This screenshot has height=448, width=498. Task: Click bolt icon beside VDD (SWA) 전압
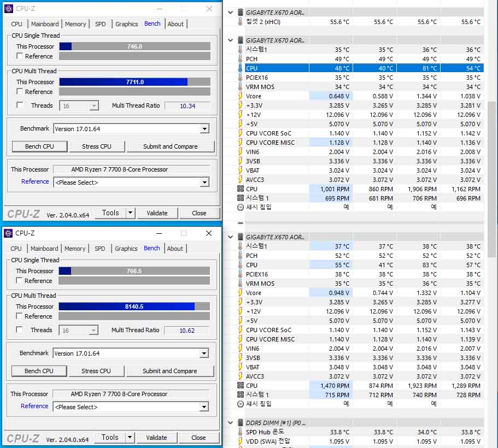tap(241, 441)
